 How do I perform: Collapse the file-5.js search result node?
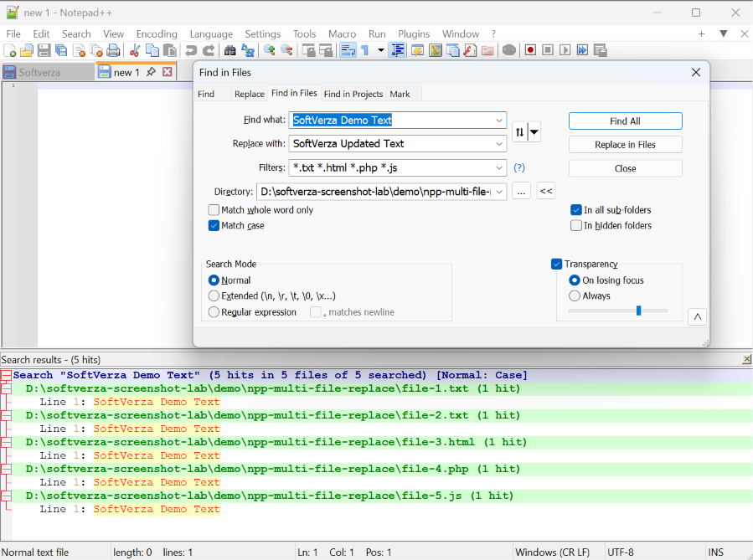6,496
